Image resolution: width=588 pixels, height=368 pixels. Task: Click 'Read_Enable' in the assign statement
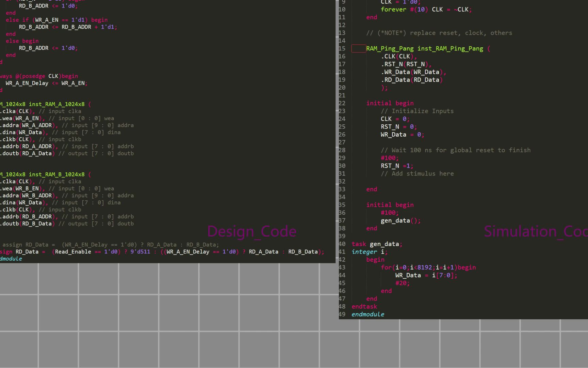click(73, 252)
